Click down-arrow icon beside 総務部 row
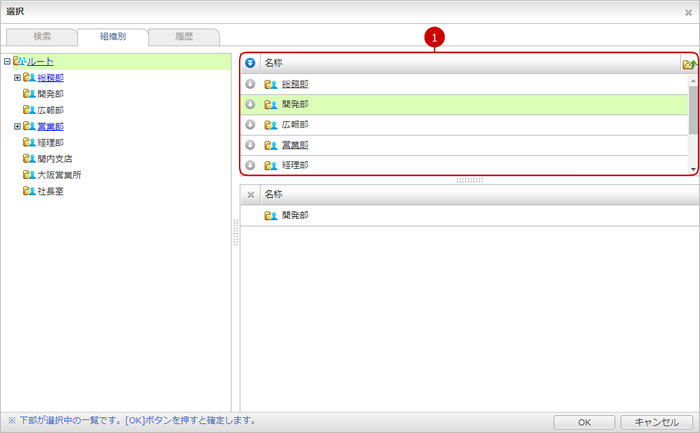Image resolution: width=700 pixels, height=433 pixels. [x=250, y=84]
